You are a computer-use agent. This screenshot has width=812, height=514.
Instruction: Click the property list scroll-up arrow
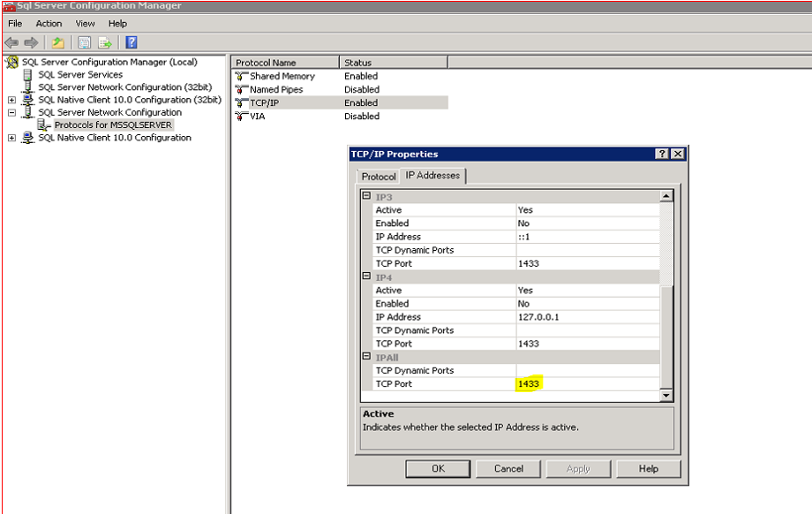[666, 196]
